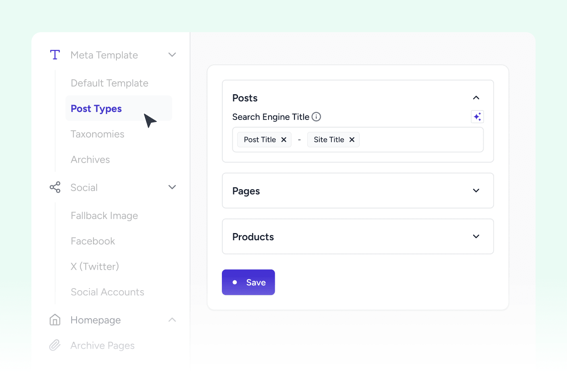Click the Social share icon

55,187
